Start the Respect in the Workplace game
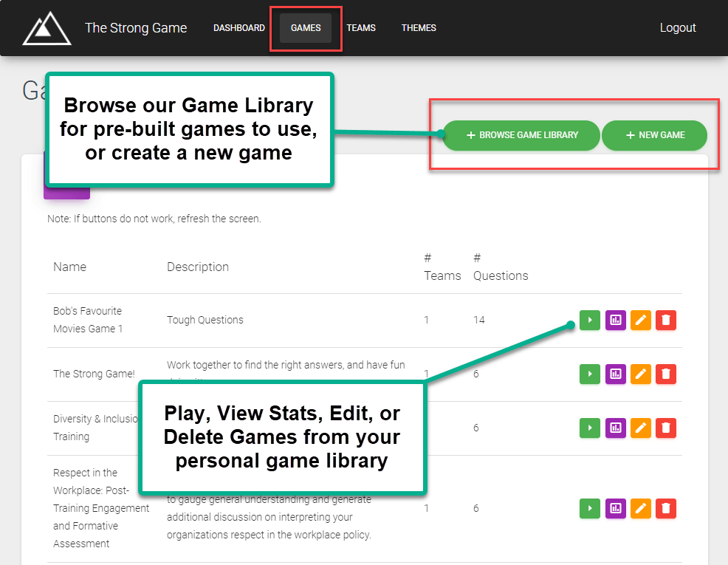Viewport: 728px width, 565px height. pos(589,508)
